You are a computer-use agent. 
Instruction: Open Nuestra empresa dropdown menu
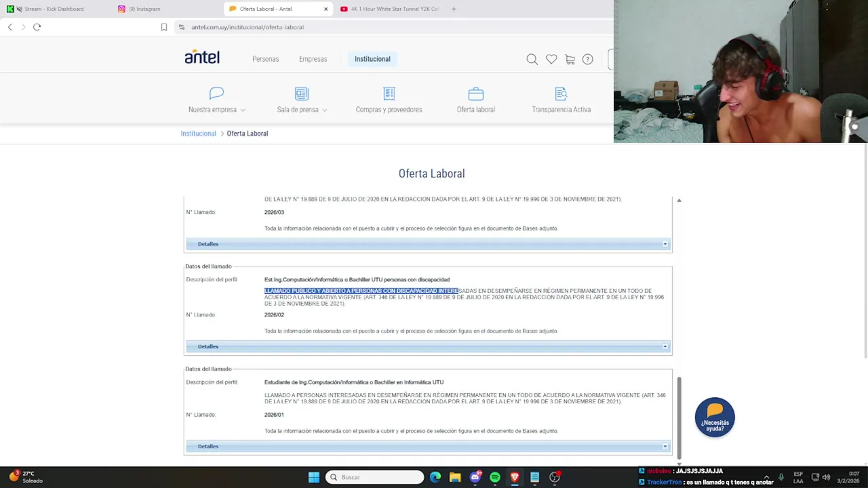(216, 109)
